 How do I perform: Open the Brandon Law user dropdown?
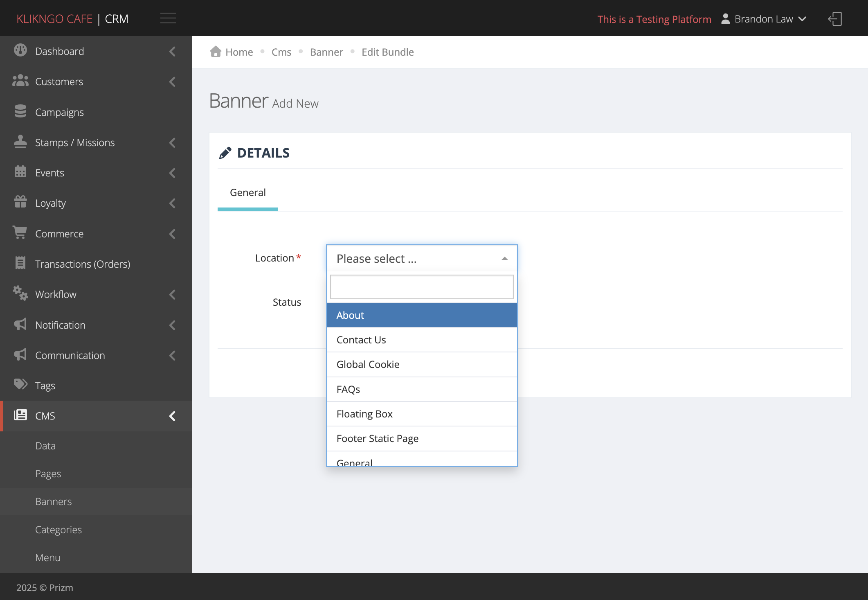(x=763, y=19)
